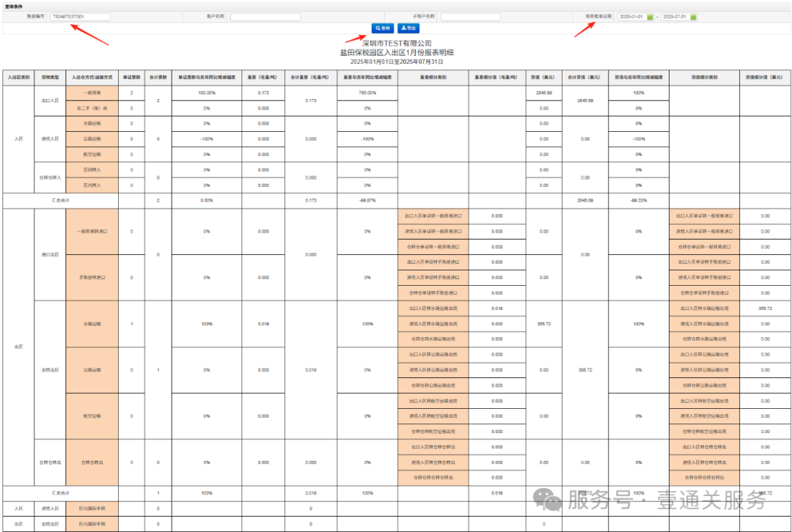Select the 公路运输 cell under 进境入区
The width and height of the screenshot is (792, 532).
(x=92, y=138)
